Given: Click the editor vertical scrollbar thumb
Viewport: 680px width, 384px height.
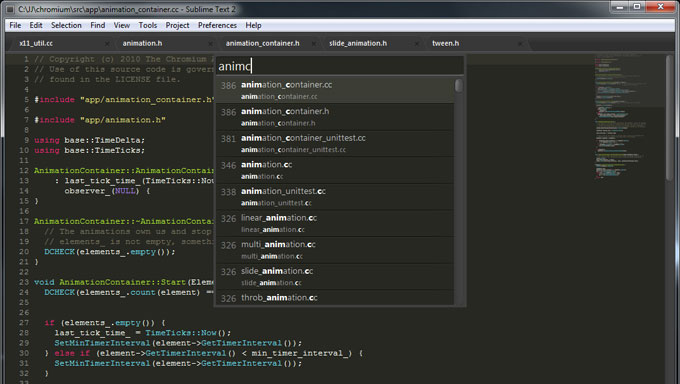Looking at the screenshot, I should point(669,117).
